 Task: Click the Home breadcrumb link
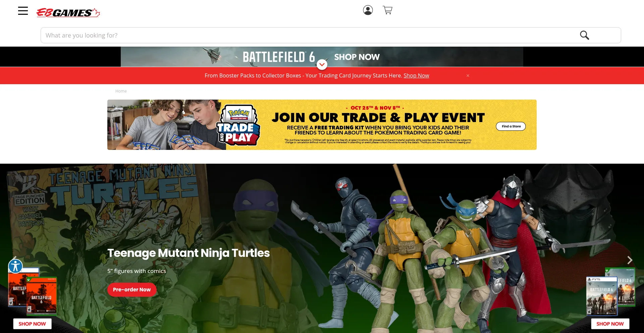click(x=121, y=91)
